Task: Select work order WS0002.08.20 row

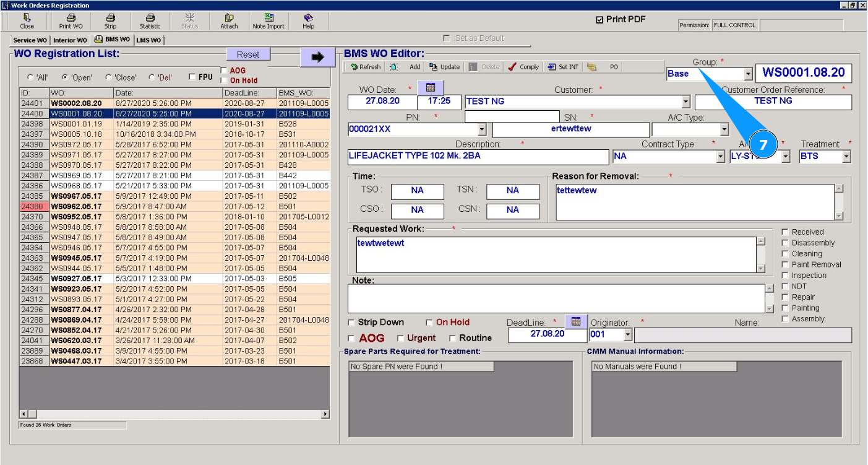Action: pyautogui.click(x=76, y=103)
